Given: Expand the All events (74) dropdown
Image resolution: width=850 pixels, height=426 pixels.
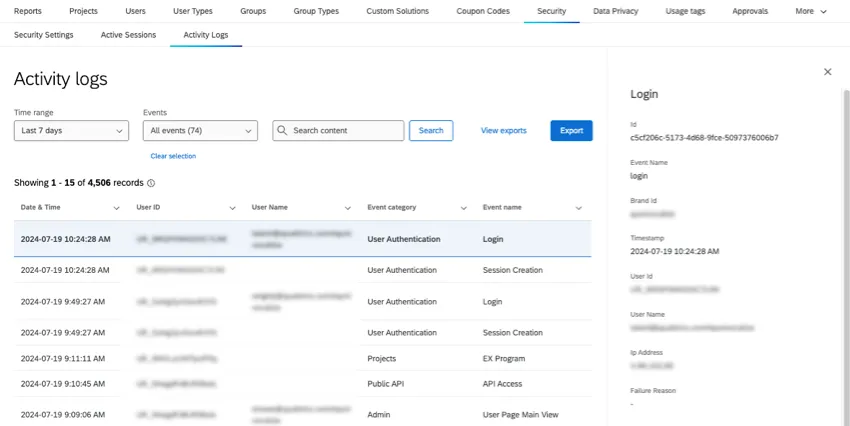Looking at the screenshot, I should tap(200, 131).
